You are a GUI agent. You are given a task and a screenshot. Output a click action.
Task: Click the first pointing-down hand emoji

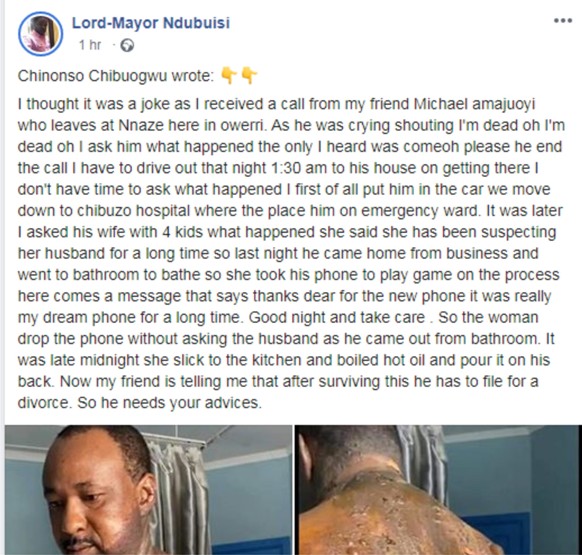pyautogui.click(x=229, y=75)
